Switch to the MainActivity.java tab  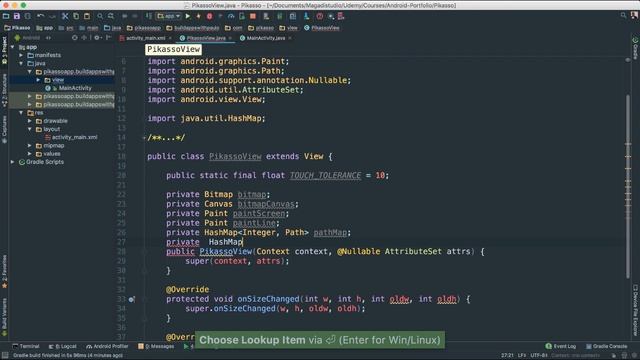tap(266, 38)
